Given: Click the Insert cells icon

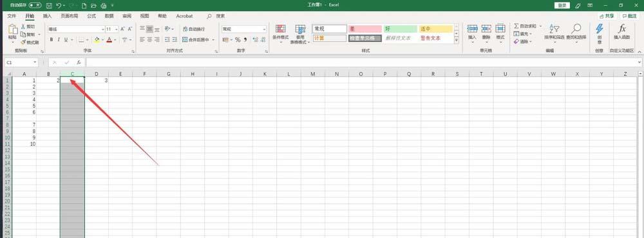Looking at the screenshot, I should (472, 29).
